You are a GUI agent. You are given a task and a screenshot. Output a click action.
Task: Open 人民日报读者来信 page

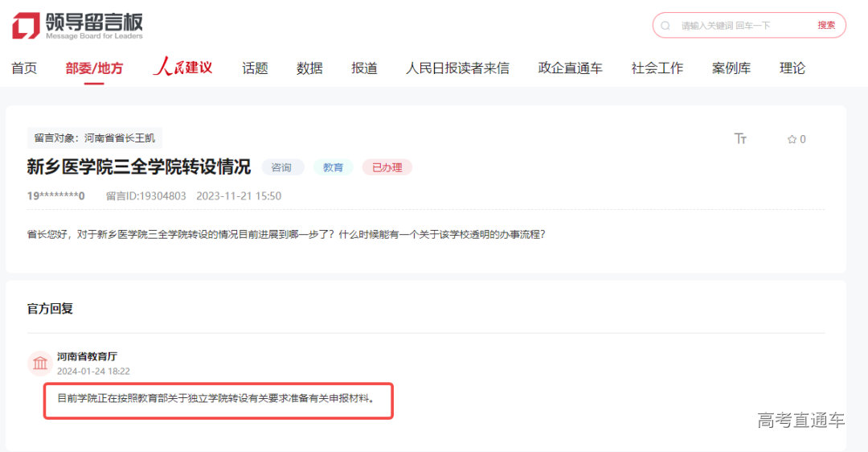tap(457, 68)
